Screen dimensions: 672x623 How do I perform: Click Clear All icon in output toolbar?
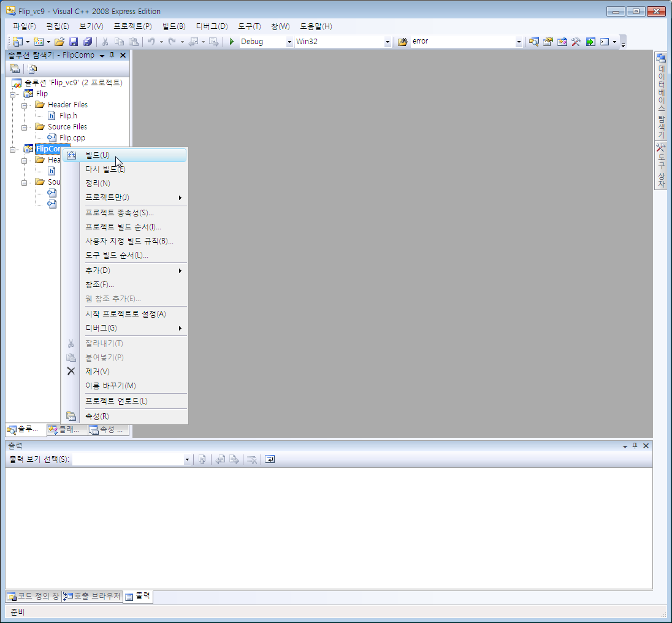252,459
